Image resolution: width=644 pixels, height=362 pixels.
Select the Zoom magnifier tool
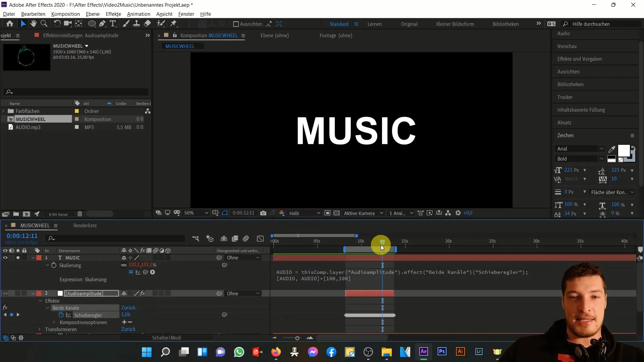click(x=44, y=23)
